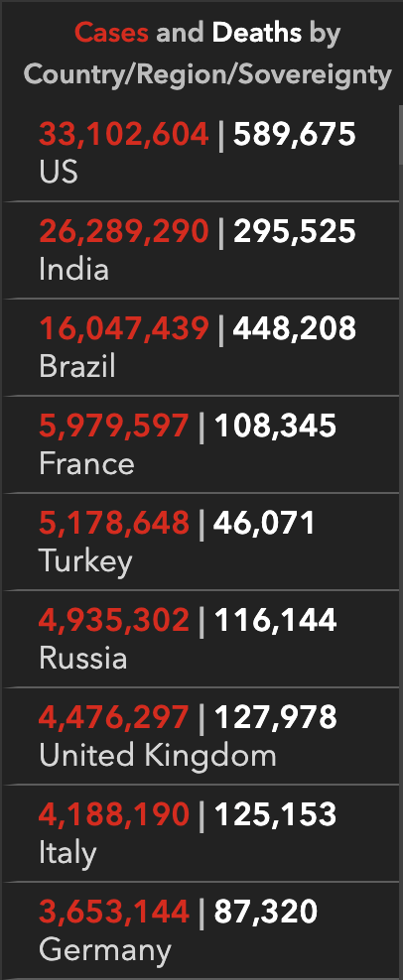
Task: Click the Deaths word in panel title
Action: click(256, 33)
